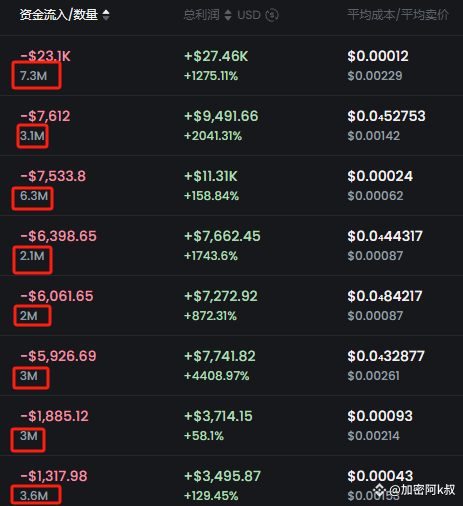Screen dimensions: 463x506
Task: Toggle USD currency switch icon
Action: (x=272, y=15)
